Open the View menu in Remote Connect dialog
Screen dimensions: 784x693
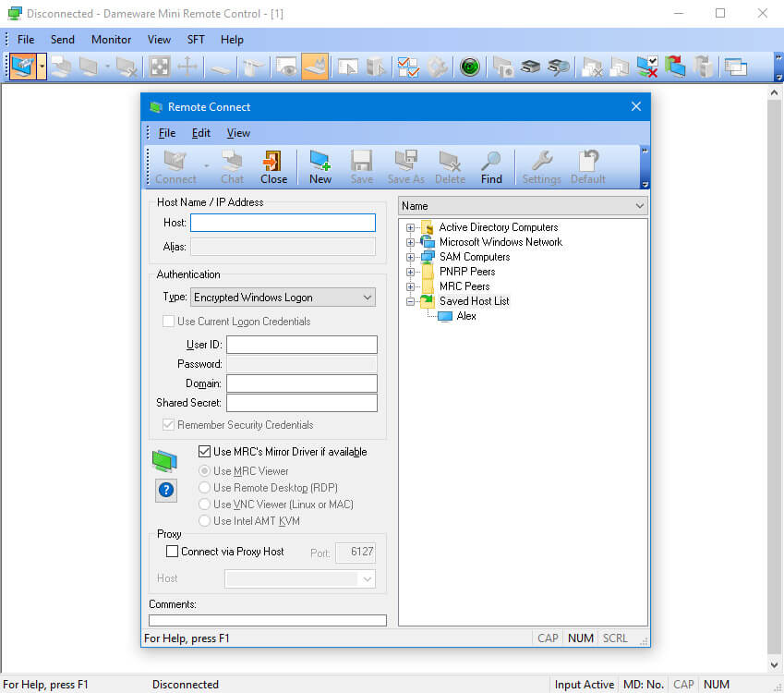click(x=238, y=133)
